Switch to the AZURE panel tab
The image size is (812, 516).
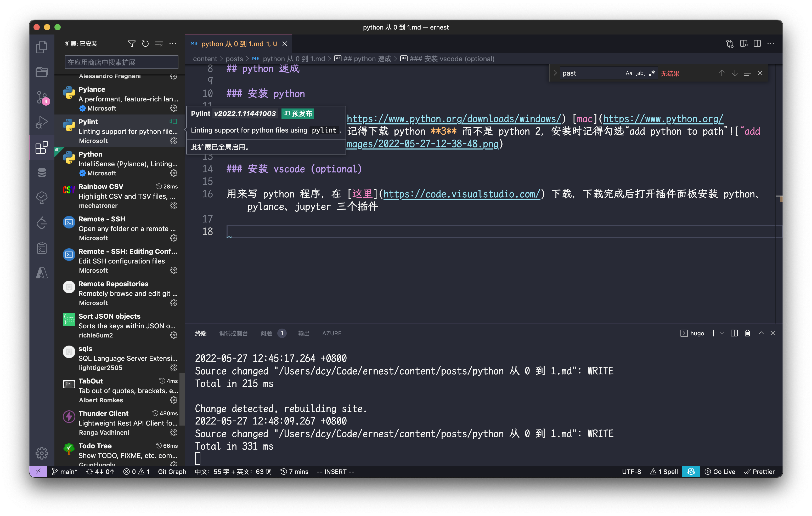click(331, 333)
